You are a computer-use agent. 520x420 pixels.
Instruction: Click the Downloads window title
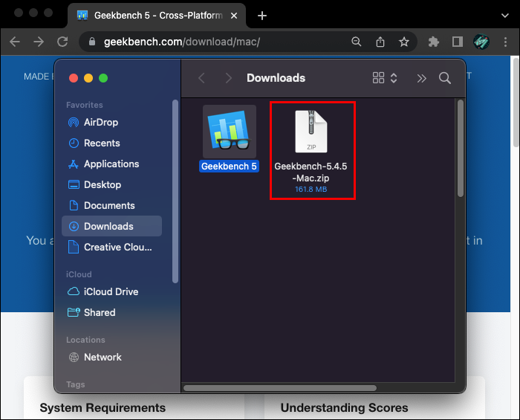(276, 78)
